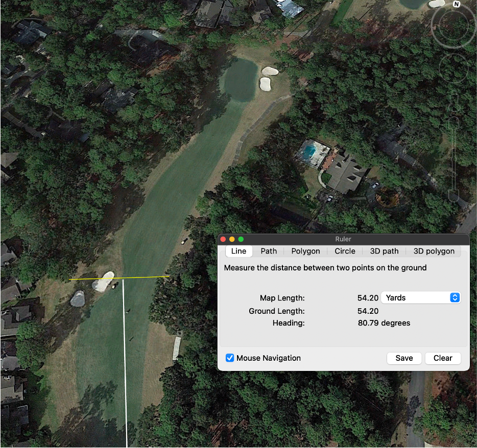Save the ruler measurement
This screenshot has height=448, width=477.
point(404,358)
